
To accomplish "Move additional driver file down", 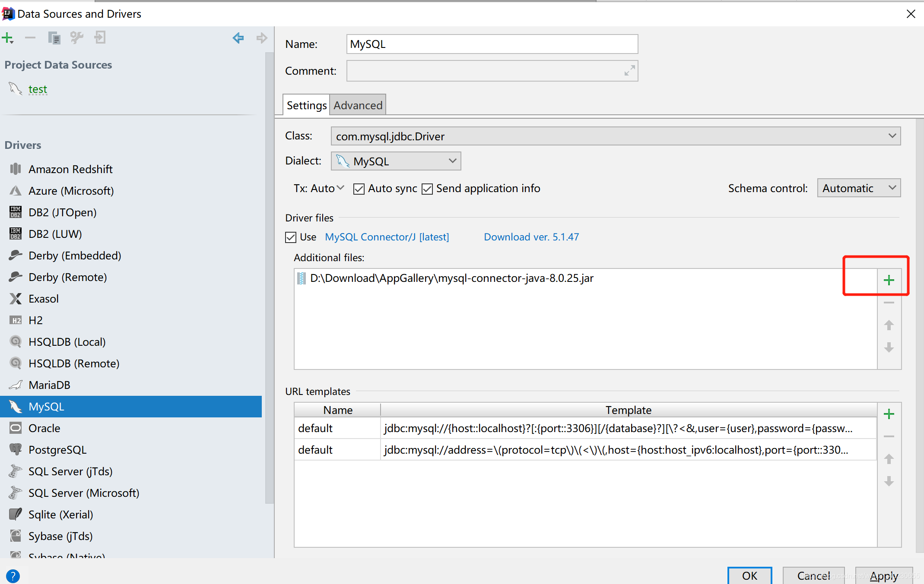I will [x=889, y=347].
